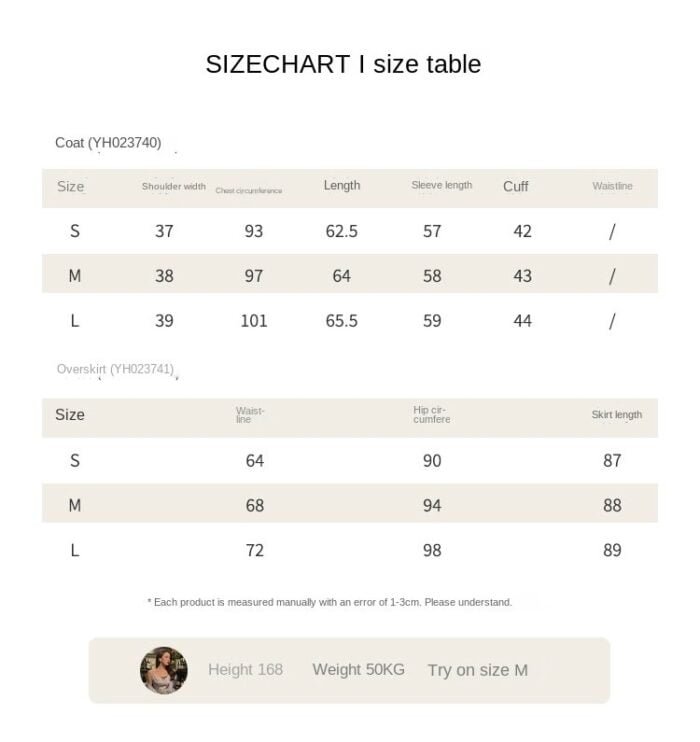Viewport: 700px width, 742px height.
Task: Click the Hip circumference column header
Action: tap(432, 415)
